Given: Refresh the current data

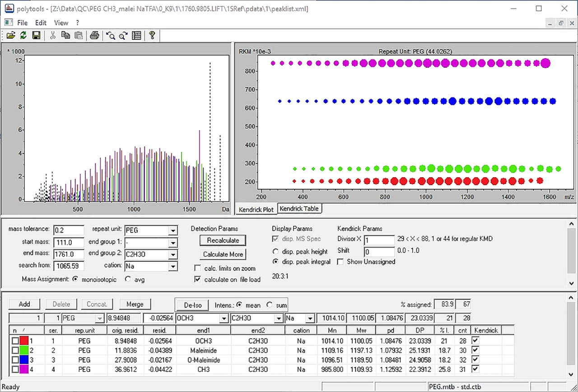Looking at the screenshot, I should 23,35.
